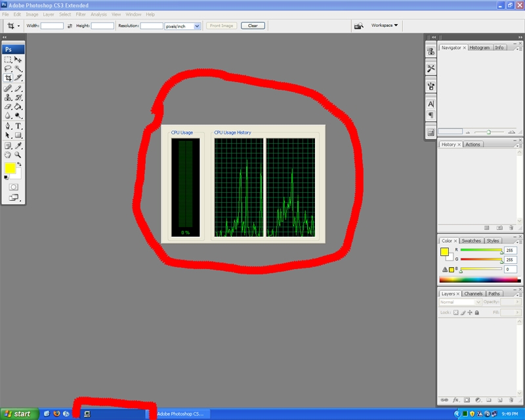
Task: Click the Windows Start button
Action: point(18,414)
